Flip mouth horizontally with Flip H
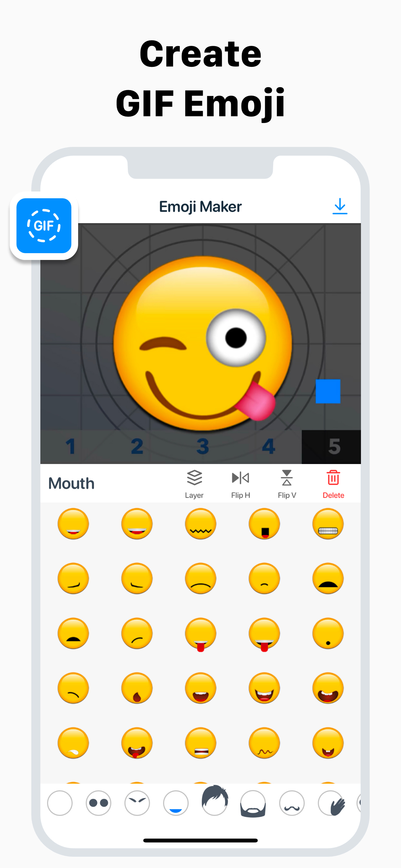 point(241,484)
